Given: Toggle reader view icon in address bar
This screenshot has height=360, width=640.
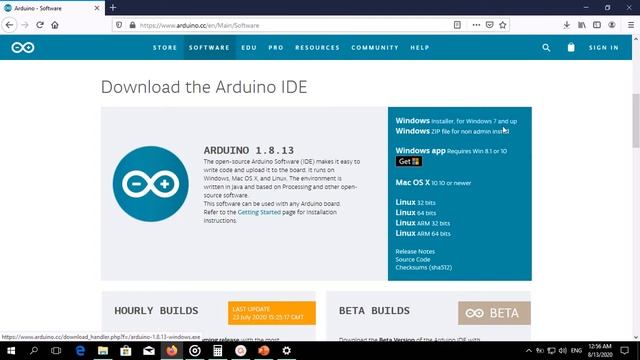Looking at the screenshot, I should (x=457, y=25).
